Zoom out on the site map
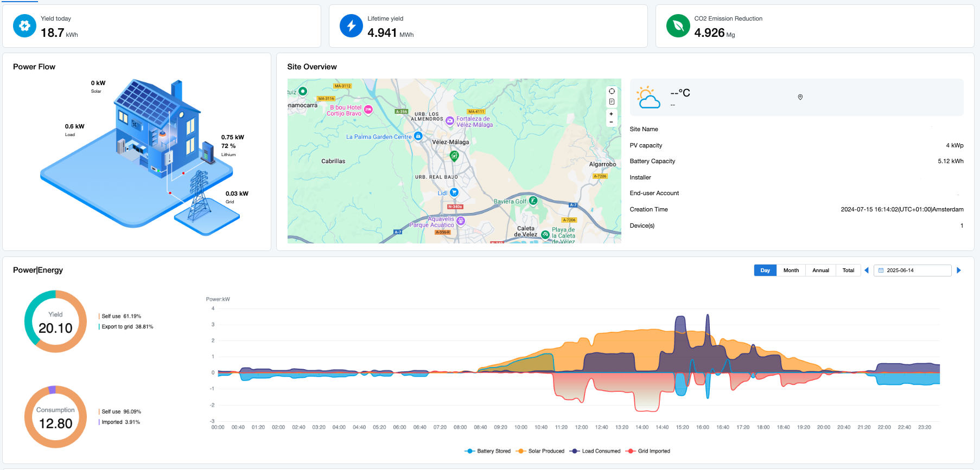980x470 pixels. tap(612, 123)
